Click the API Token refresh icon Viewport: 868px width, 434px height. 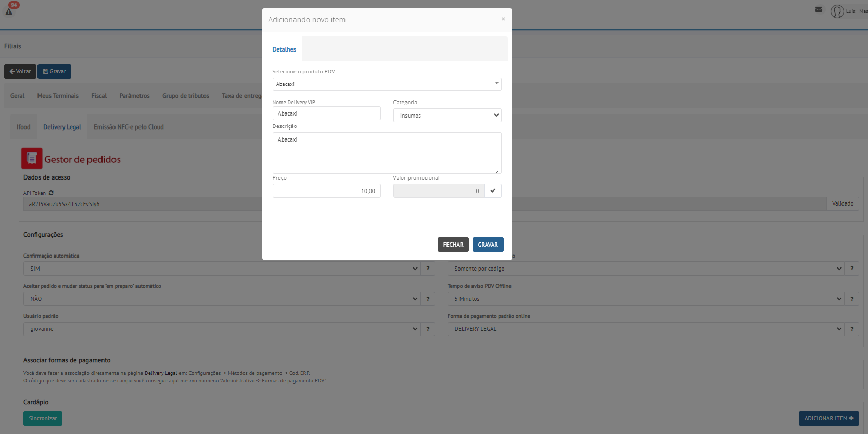[x=51, y=193]
